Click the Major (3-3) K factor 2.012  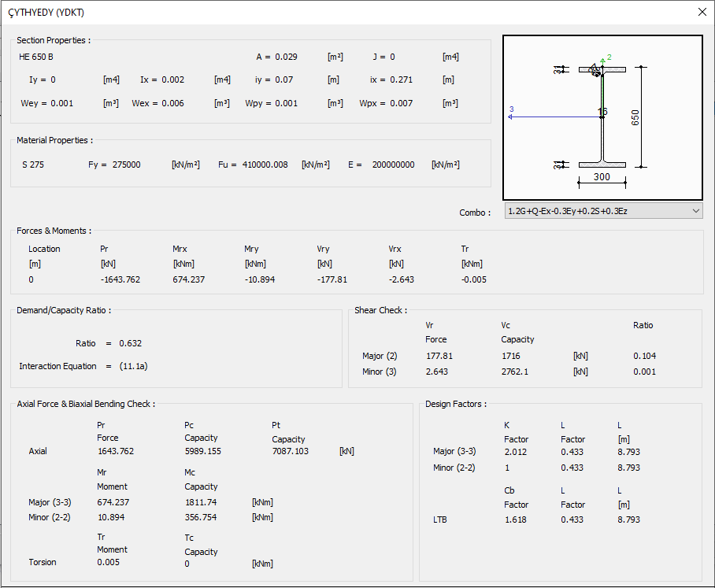(515, 452)
